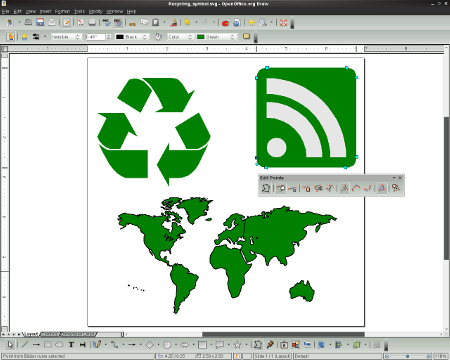Image resolution: width=450 pixels, height=360 pixels.
Task: Click the Print icon
Action: coord(92,22)
